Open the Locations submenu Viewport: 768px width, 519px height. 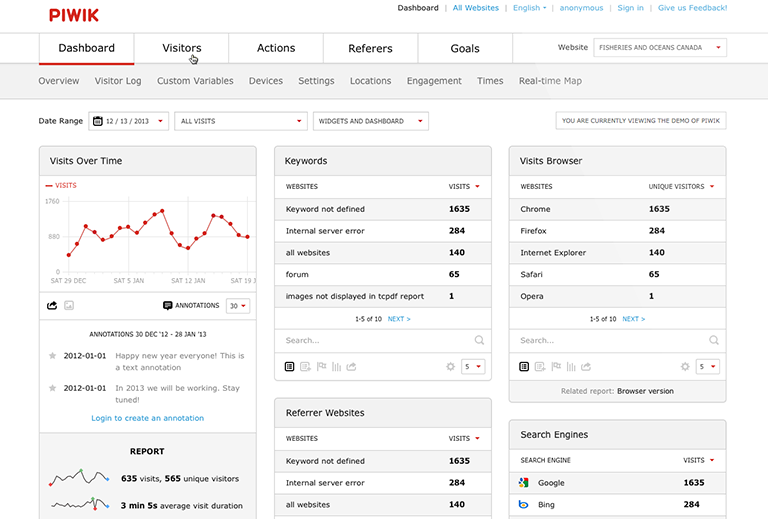click(370, 81)
